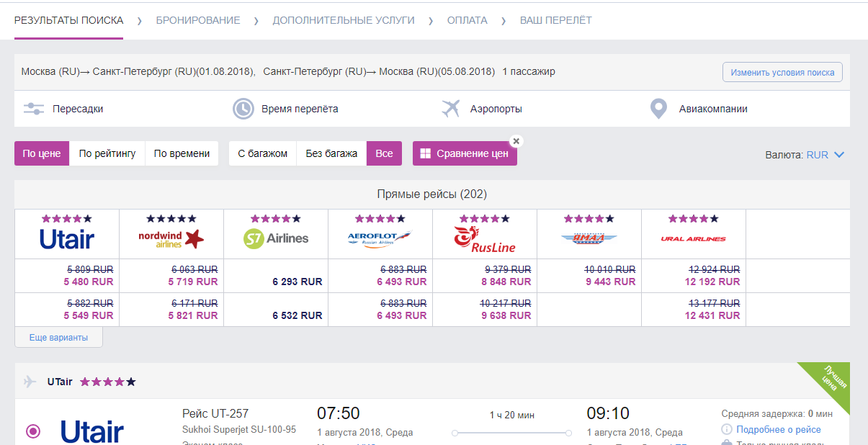The height and width of the screenshot is (445, 868).
Task: Click the airplane icon for Аэропорты
Action: pos(451,109)
